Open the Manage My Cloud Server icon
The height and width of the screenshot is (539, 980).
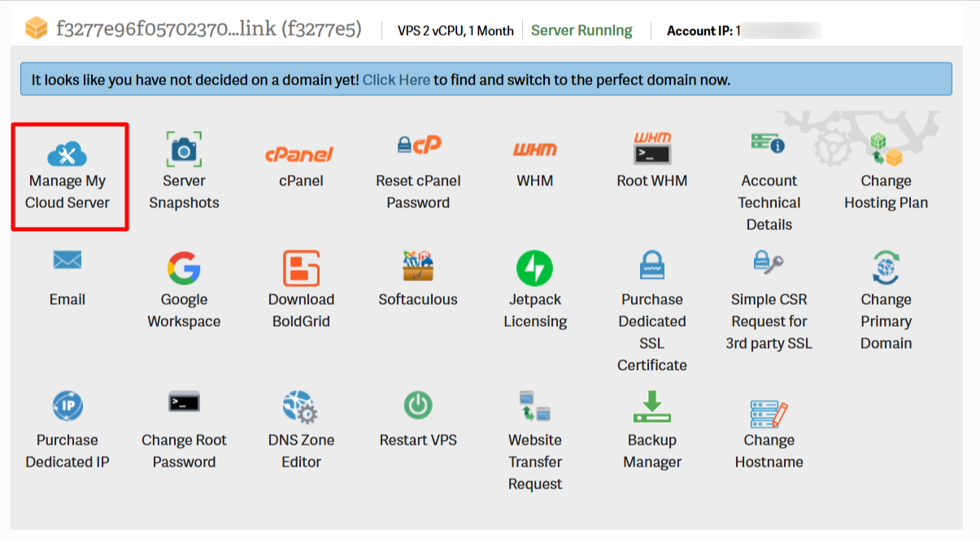coord(67,154)
